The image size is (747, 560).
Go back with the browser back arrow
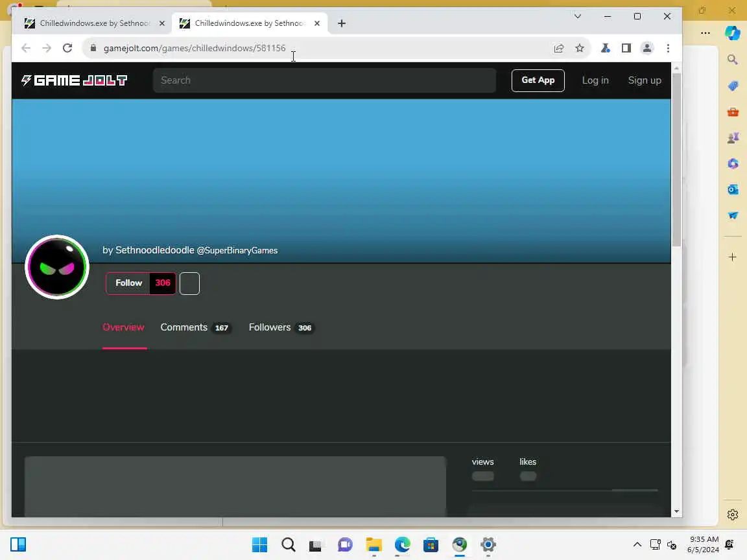point(26,48)
